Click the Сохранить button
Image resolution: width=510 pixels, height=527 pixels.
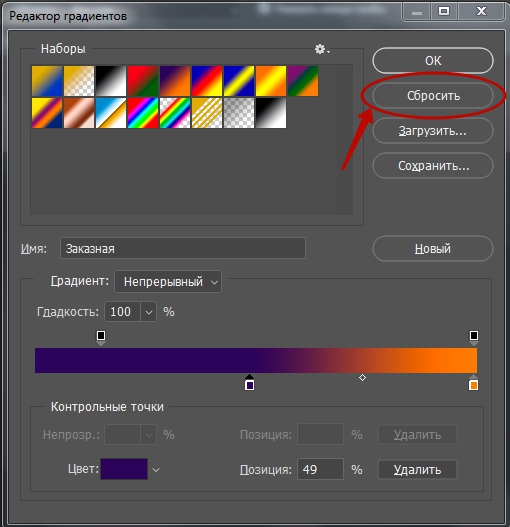point(433,166)
